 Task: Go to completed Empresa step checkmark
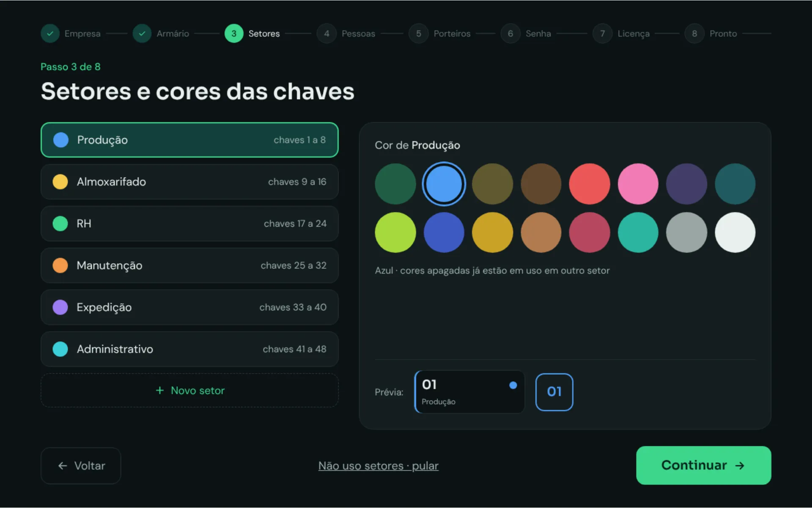[x=50, y=33]
